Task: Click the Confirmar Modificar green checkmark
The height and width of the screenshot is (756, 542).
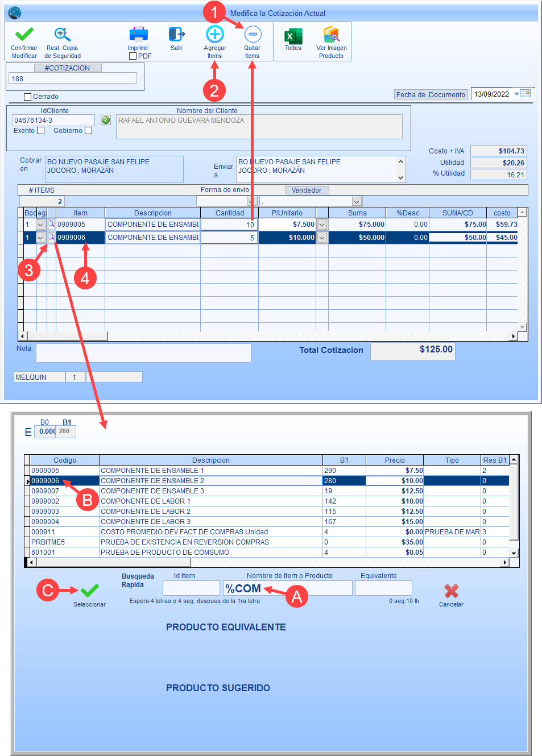Action: tap(24, 34)
